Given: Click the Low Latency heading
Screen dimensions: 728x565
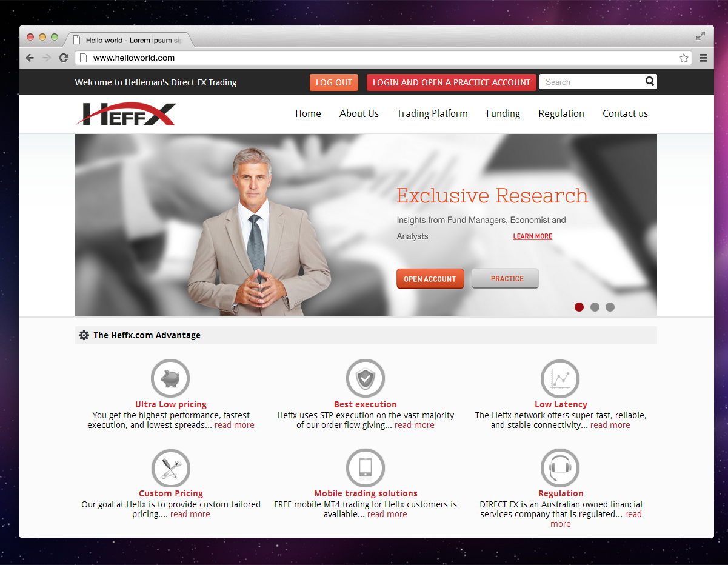Looking at the screenshot, I should 561,404.
